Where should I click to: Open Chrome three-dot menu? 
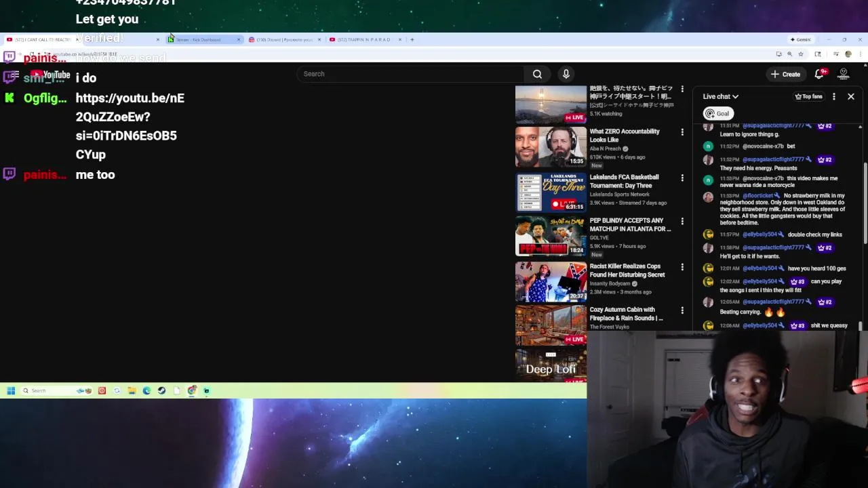[861, 54]
